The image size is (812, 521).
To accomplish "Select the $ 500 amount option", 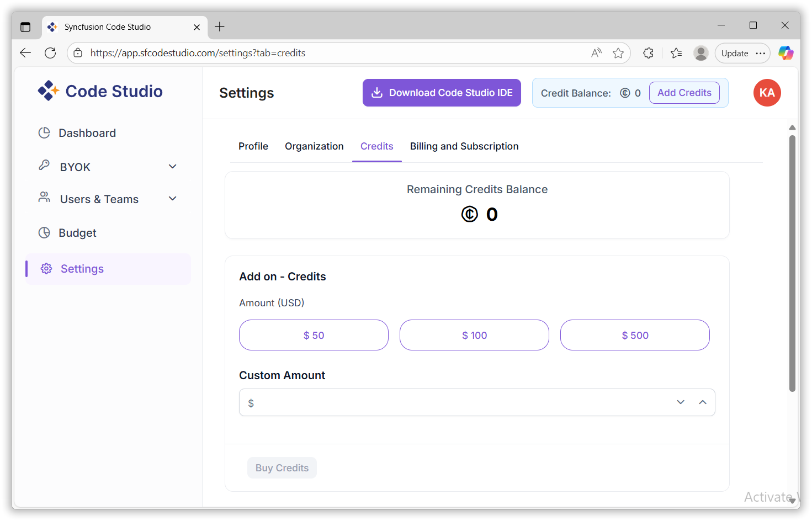I will (635, 335).
